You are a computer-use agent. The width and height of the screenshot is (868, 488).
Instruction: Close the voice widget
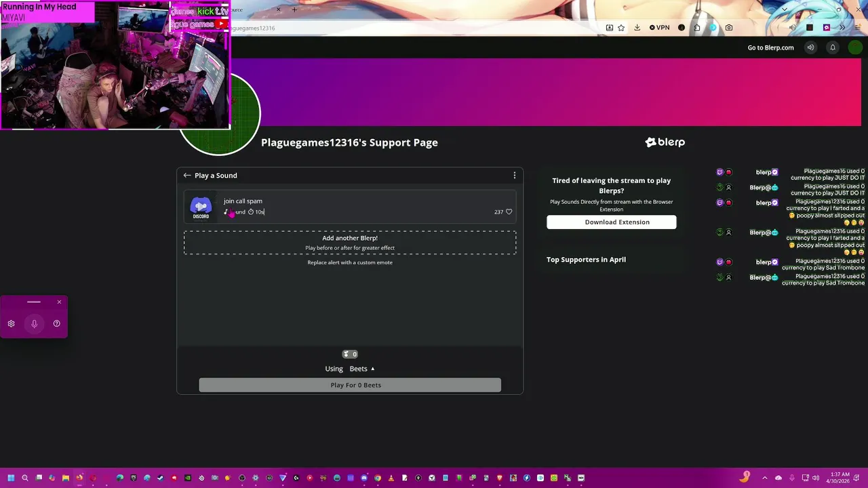59,302
